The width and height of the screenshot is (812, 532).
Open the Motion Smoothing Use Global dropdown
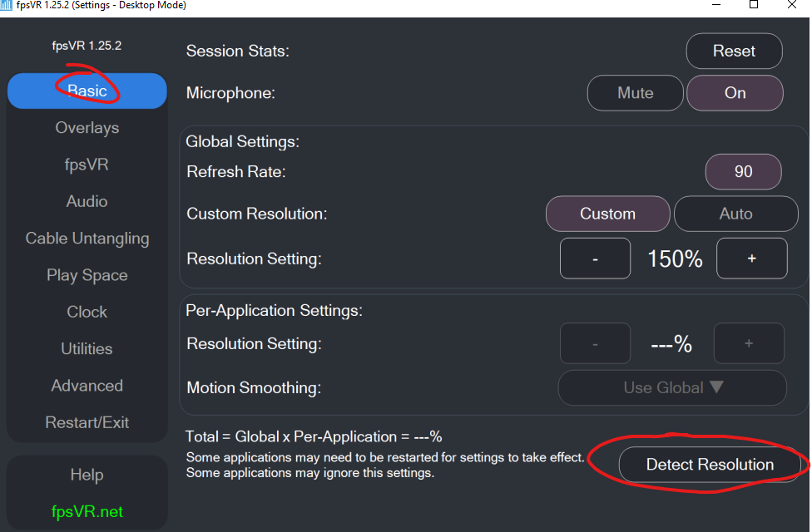click(x=671, y=387)
